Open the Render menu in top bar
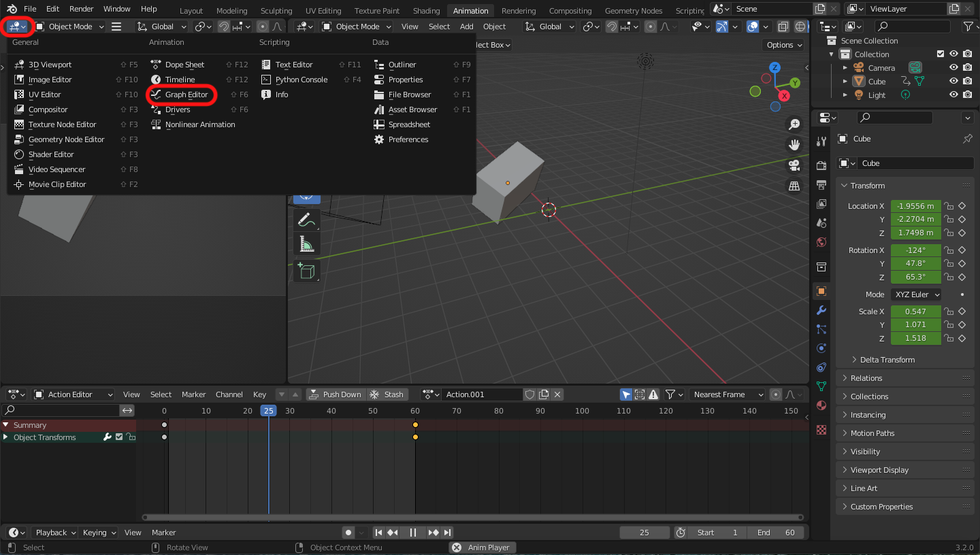 coord(82,9)
